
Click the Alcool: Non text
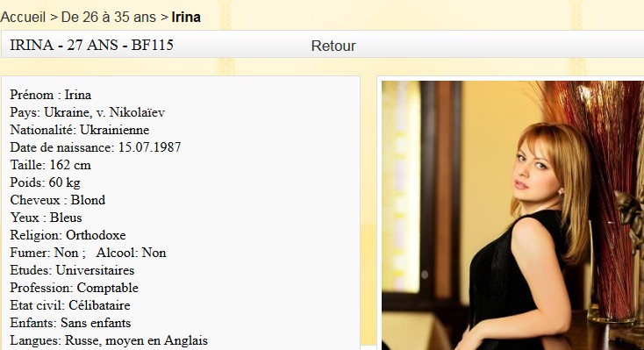pos(131,253)
